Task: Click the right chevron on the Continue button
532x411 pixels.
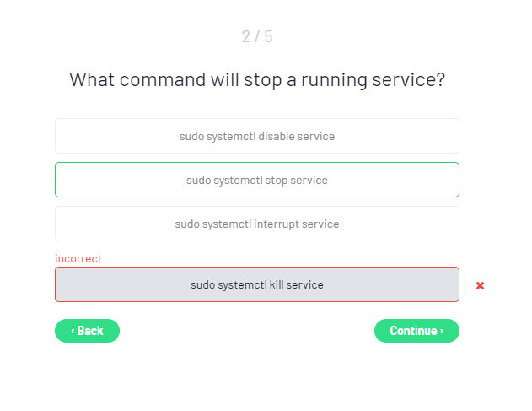Action: [x=441, y=331]
